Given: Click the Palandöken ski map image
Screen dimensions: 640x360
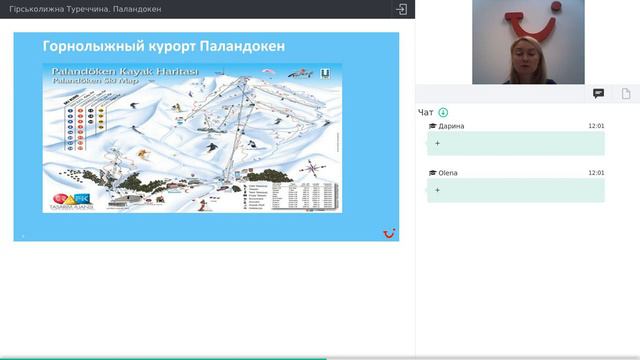Looking at the screenshot, I should pyautogui.click(x=192, y=138).
